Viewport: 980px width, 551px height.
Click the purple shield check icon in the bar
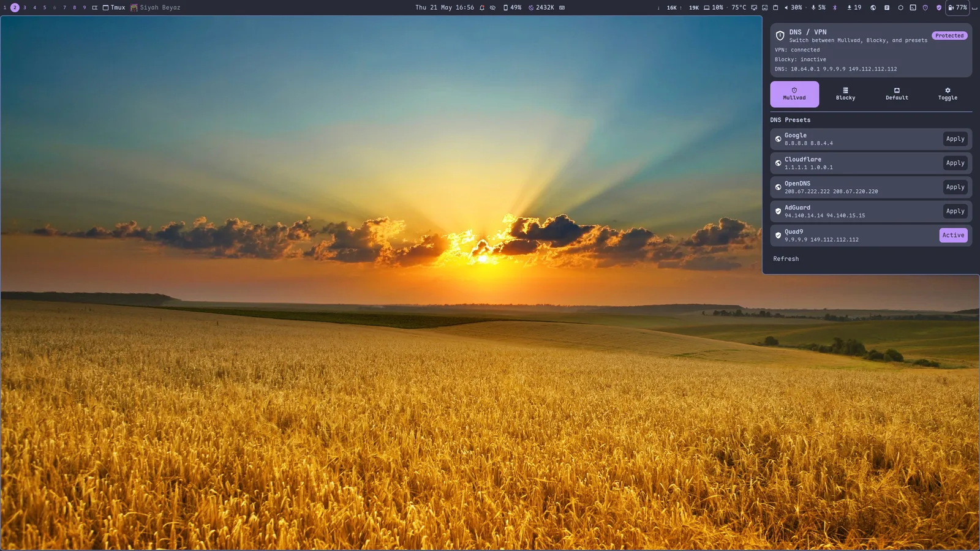coord(939,8)
